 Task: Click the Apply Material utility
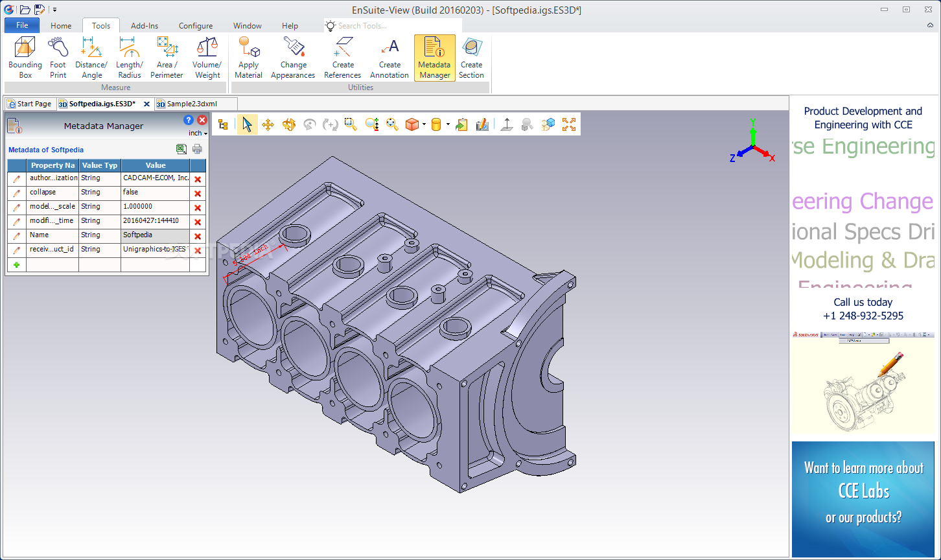249,58
